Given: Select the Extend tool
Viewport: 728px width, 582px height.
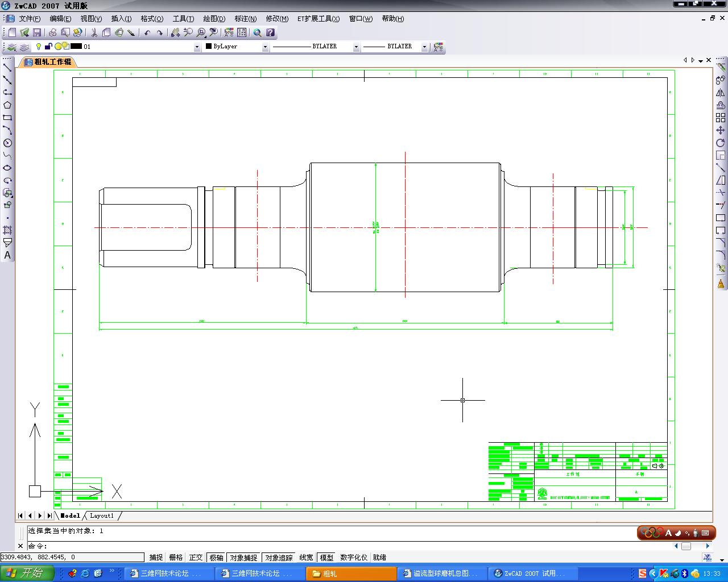Looking at the screenshot, I should click(x=721, y=205).
